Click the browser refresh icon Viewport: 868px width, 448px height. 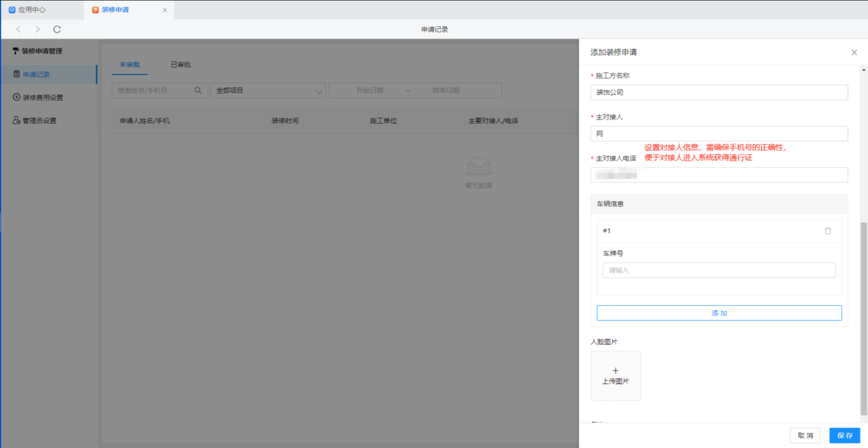coord(57,30)
